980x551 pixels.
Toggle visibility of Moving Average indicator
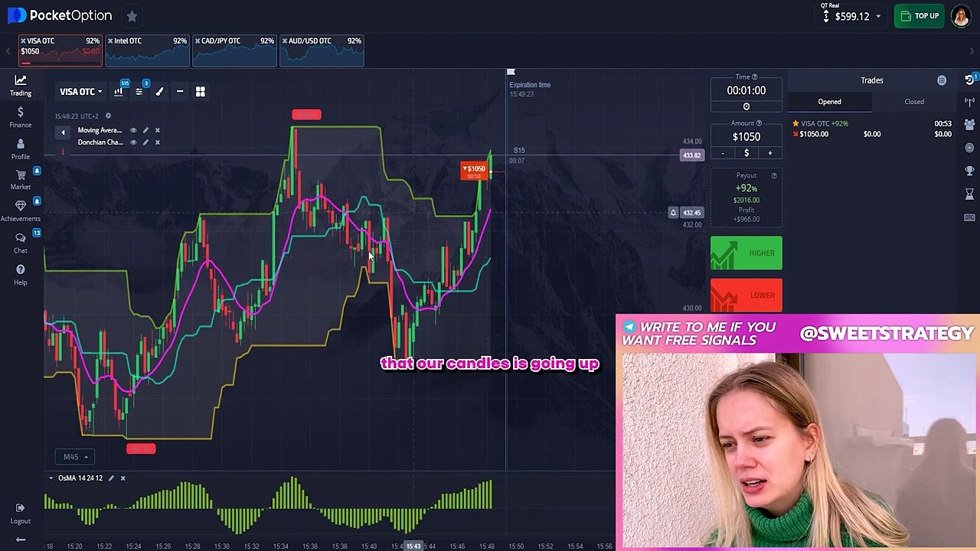click(x=133, y=130)
